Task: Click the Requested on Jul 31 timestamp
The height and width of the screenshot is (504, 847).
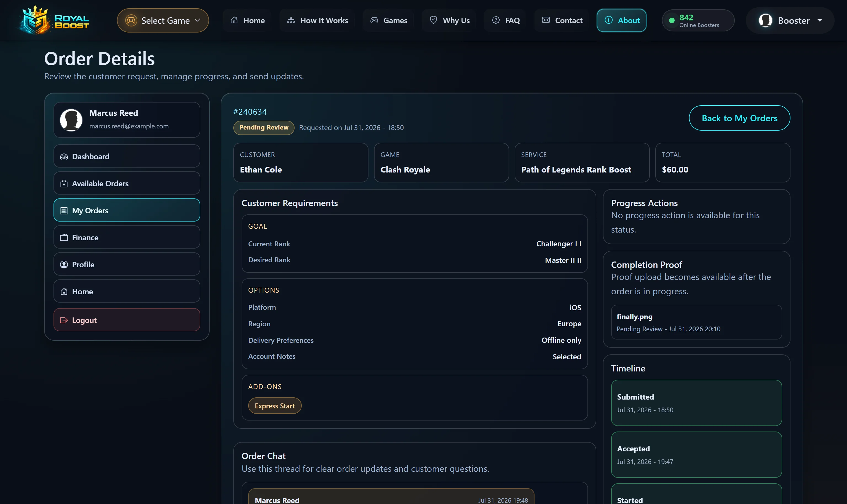Action: (x=351, y=128)
